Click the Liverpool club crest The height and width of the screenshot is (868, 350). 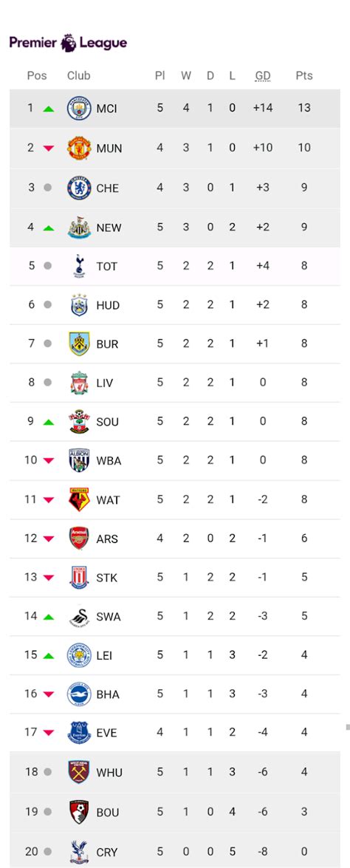(x=79, y=383)
